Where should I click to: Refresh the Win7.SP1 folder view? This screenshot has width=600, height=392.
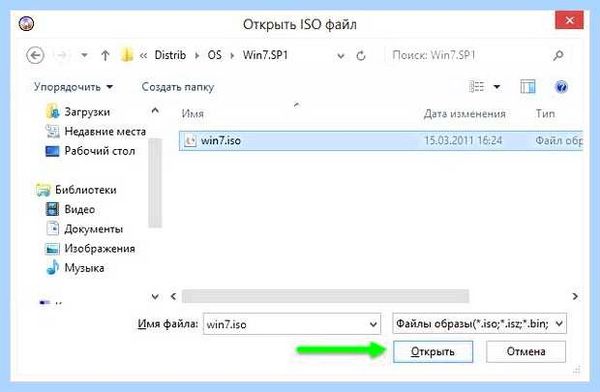[x=360, y=56]
